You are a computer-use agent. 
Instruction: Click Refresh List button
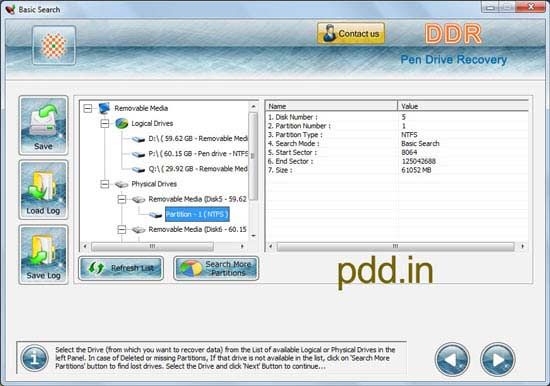pos(121,268)
